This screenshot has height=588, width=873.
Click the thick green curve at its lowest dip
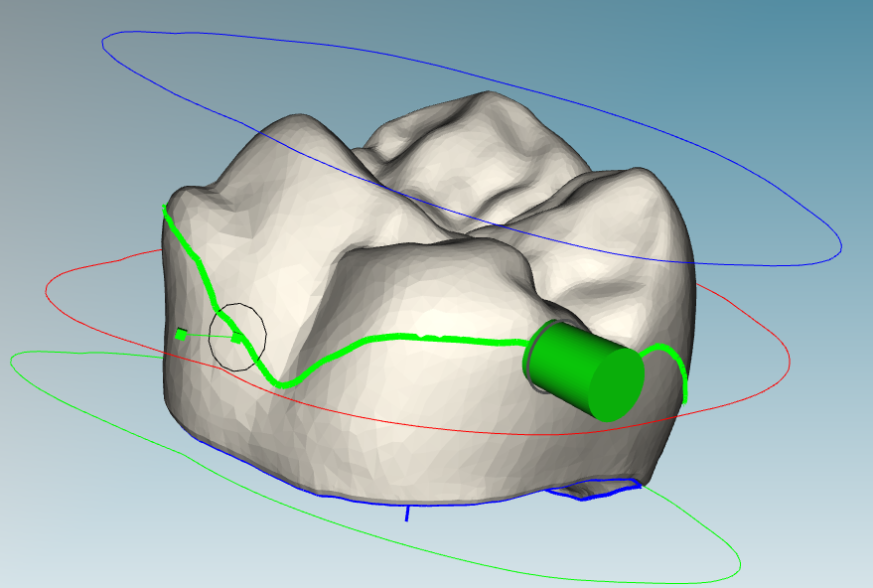pyautogui.click(x=283, y=383)
